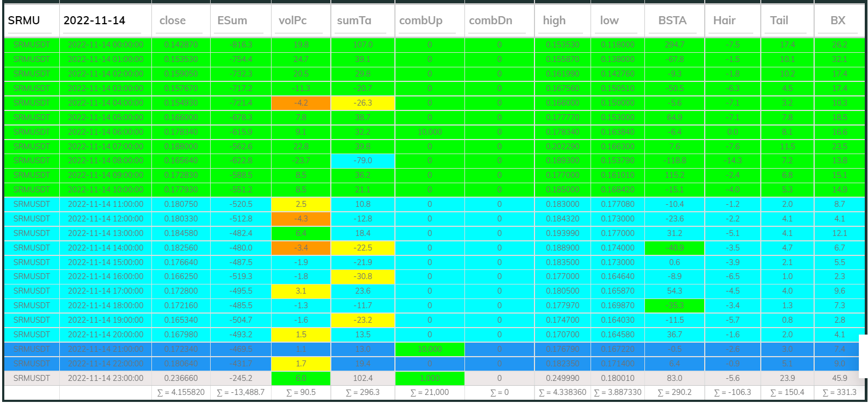Click the green 6.4 volPc cell
This screenshot has height=403, width=868.
point(301,233)
